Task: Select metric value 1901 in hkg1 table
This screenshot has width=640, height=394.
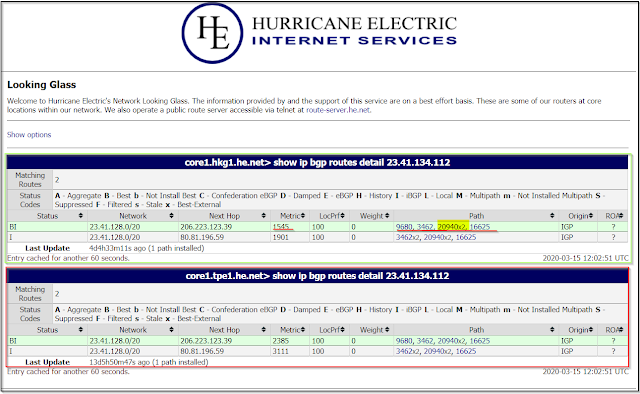Action: point(281,237)
